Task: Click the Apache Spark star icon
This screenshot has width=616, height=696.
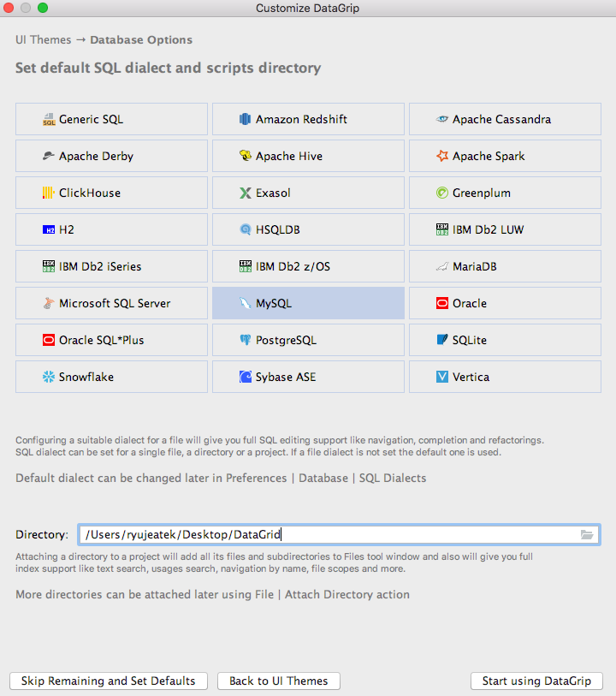Action: (442, 157)
